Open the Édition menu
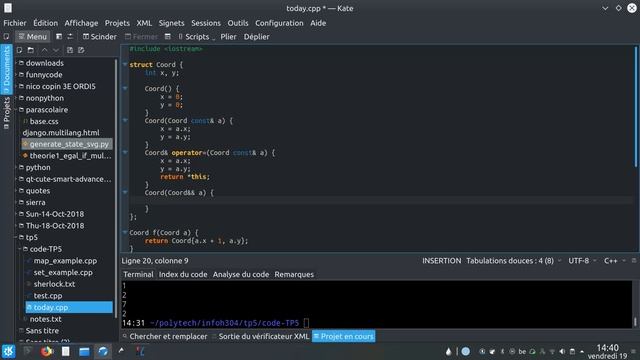Image resolution: width=640 pixels, height=360 pixels. click(45, 23)
